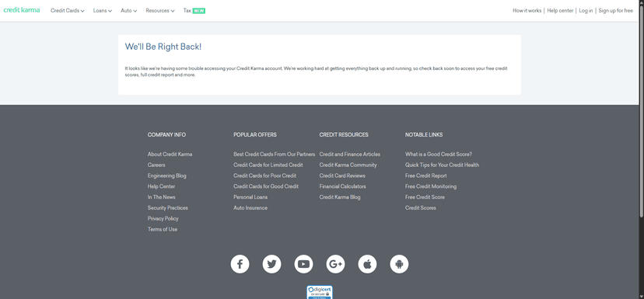Expand the Credit Cards menu

point(68,11)
